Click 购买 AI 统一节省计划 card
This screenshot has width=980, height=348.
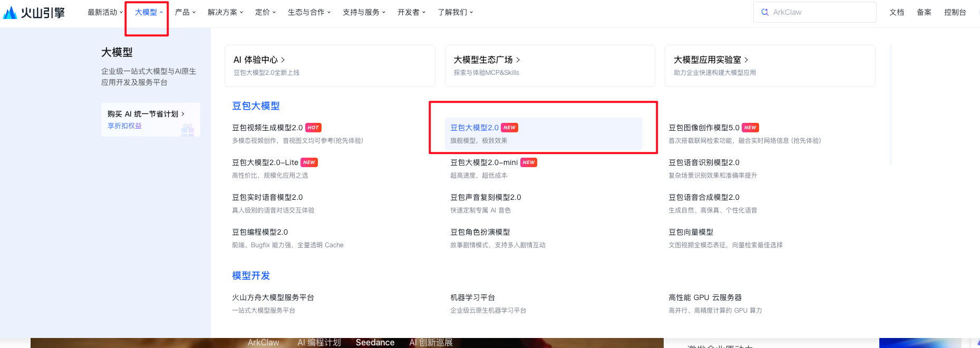pyautogui.click(x=151, y=120)
